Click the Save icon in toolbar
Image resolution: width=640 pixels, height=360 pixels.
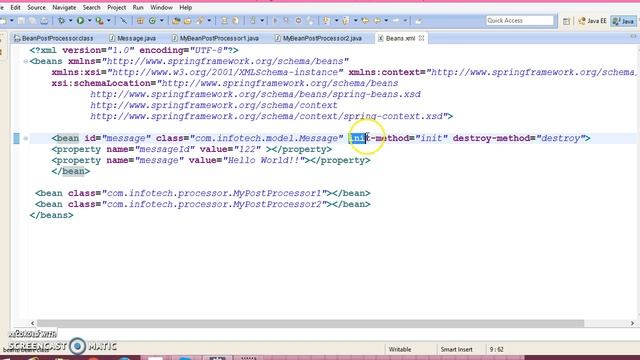[x=22, y=20]
